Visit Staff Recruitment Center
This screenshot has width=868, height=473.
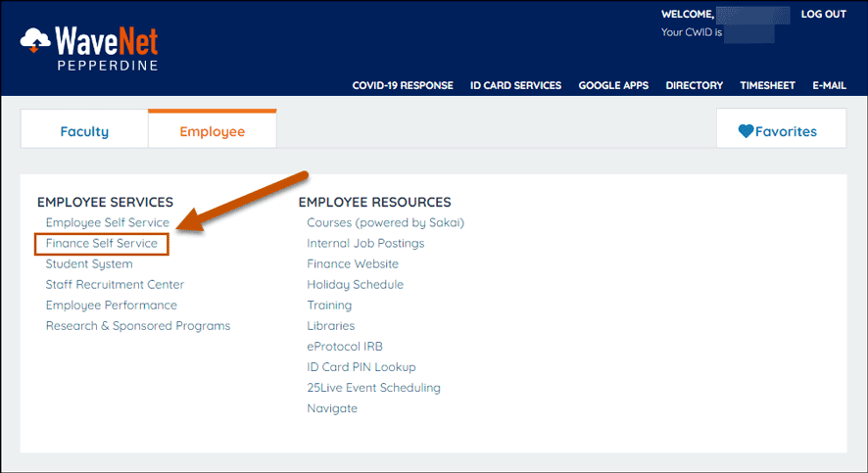tap(115, 285)
